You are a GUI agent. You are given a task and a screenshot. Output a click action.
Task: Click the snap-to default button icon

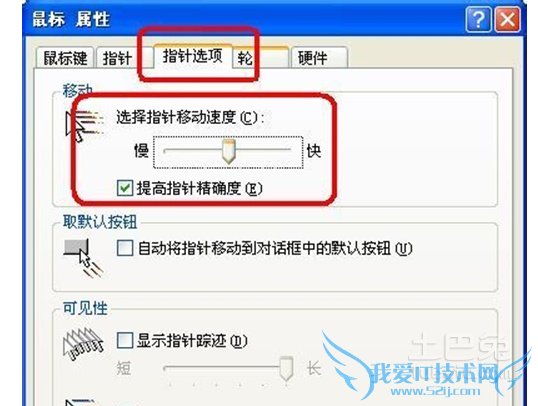point(83,258)
